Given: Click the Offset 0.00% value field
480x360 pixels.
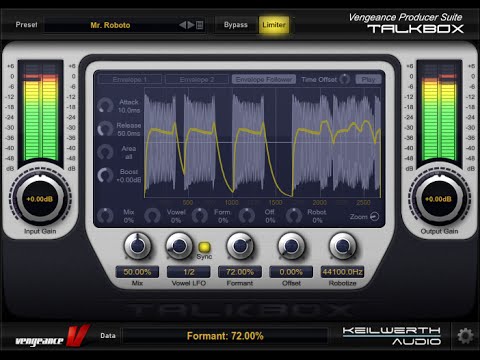Looking at the screenshot, I should 291,272.
